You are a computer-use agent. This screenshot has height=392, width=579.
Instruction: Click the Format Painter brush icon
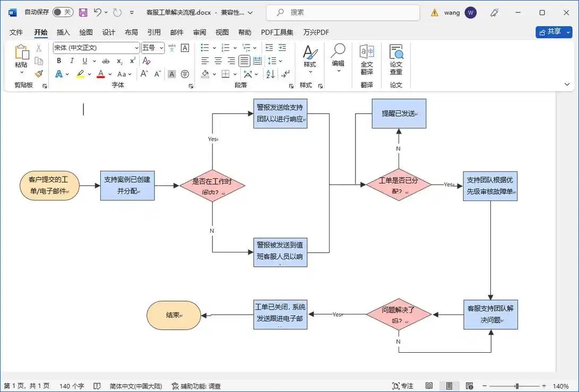tap(39, 74)
